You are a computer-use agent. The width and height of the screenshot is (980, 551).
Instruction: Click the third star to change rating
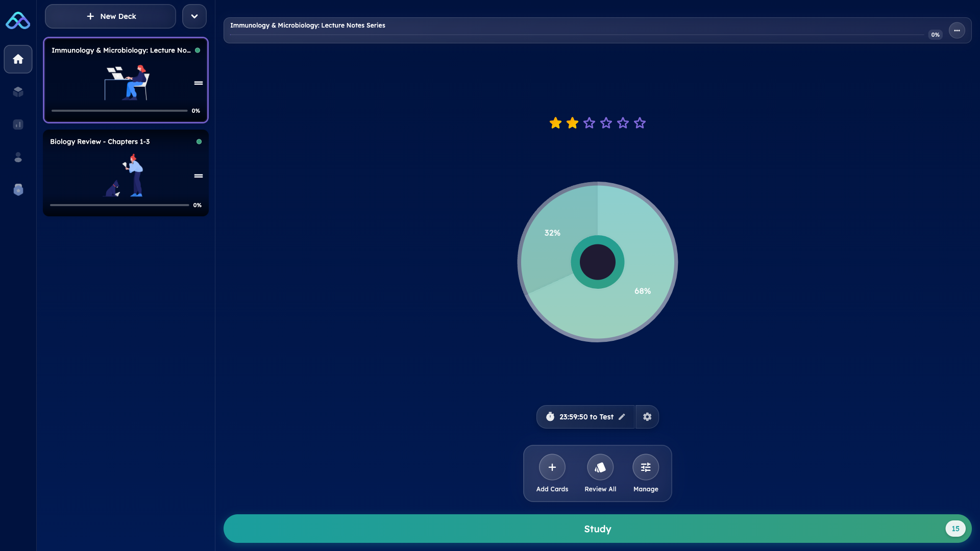click(589, 123)
